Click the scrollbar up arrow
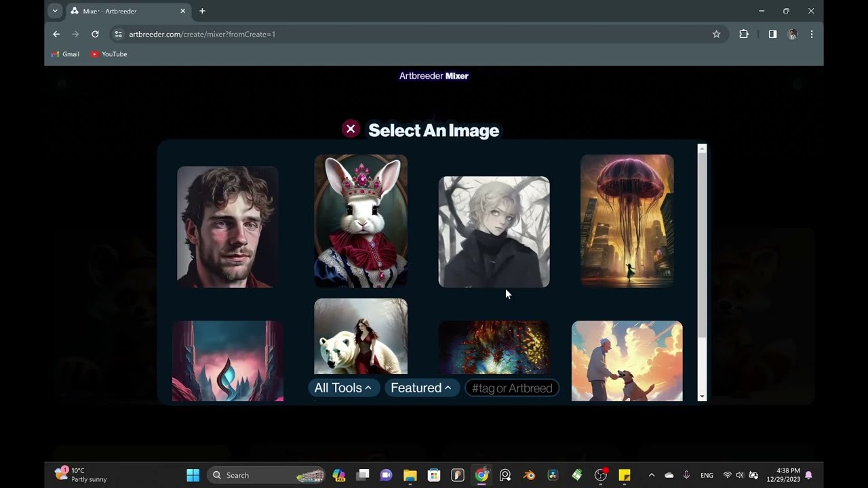868x488 pixels. point(702,148)
